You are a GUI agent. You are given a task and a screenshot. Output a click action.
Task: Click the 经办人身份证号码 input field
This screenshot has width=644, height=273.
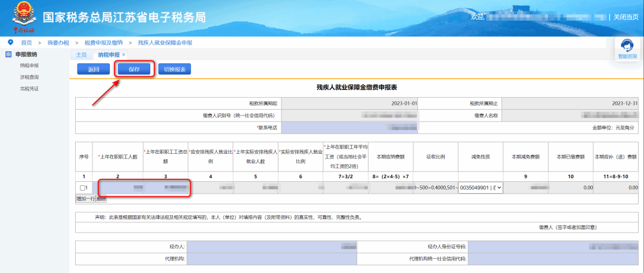point(553,247)
